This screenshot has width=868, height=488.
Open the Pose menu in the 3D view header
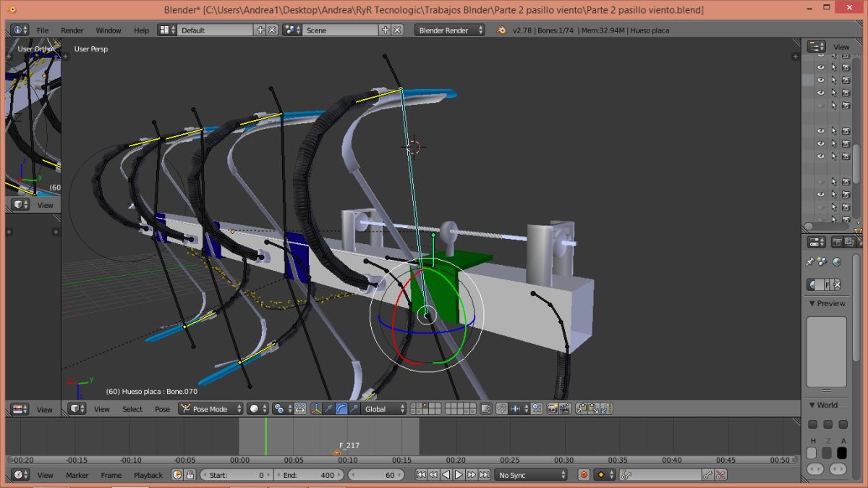coord(162,409)
